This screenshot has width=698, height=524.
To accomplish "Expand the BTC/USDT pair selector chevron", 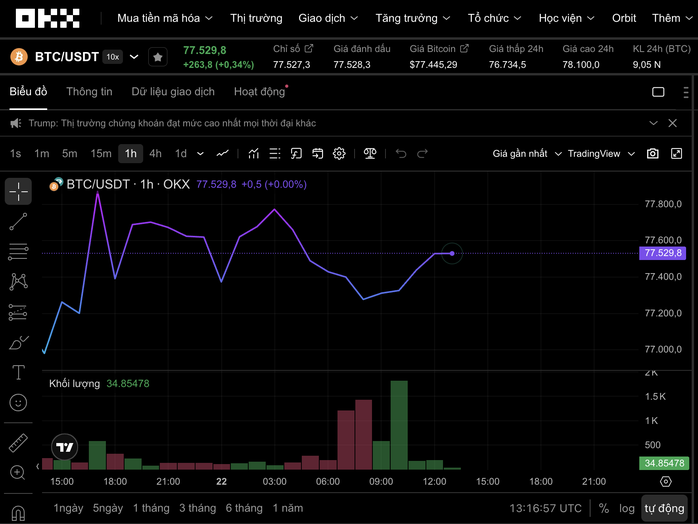I will coord(134,57).
